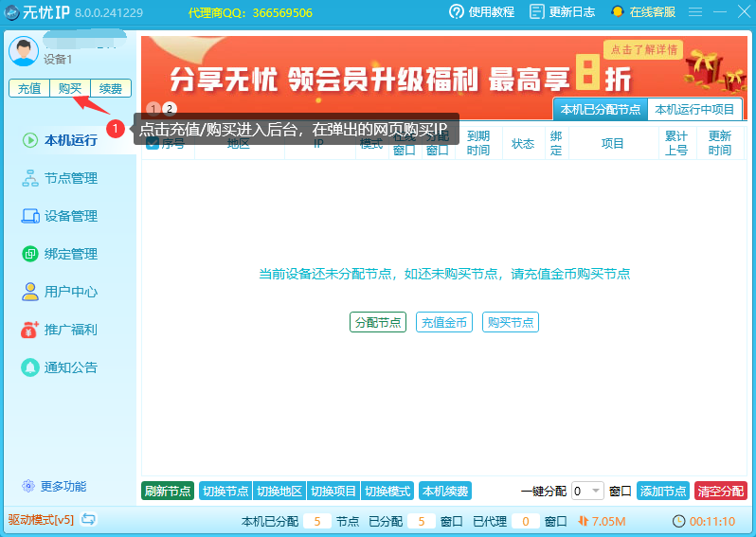Open 节点管理 in sidebar
Screen dimensions: 756x537
(x=71, y=178)
